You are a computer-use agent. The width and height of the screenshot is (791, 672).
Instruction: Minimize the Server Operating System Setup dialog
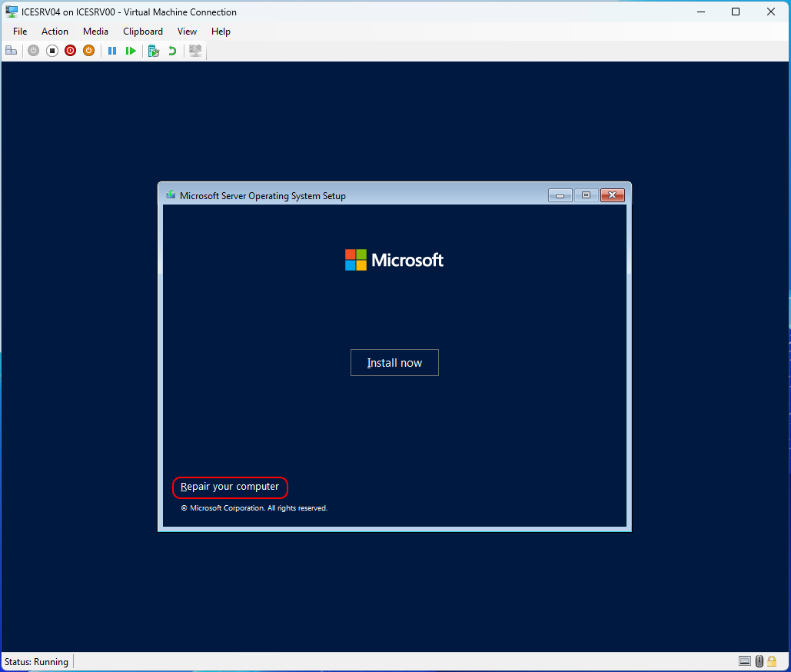click(x=560, y=195)
